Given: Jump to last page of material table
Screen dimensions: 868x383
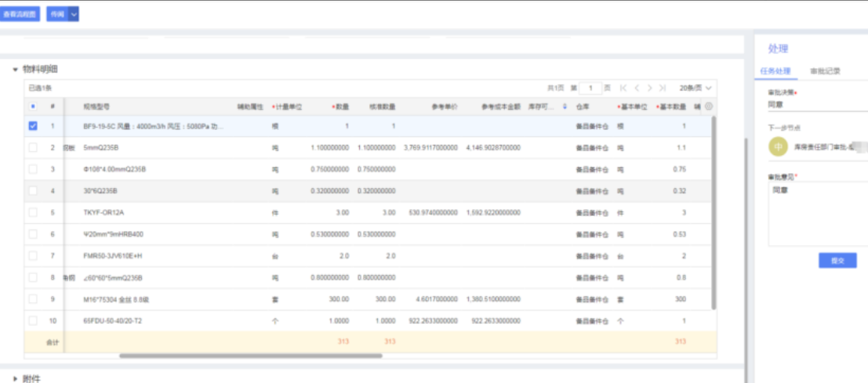Looking at the screenshot, I should [663, 89].
